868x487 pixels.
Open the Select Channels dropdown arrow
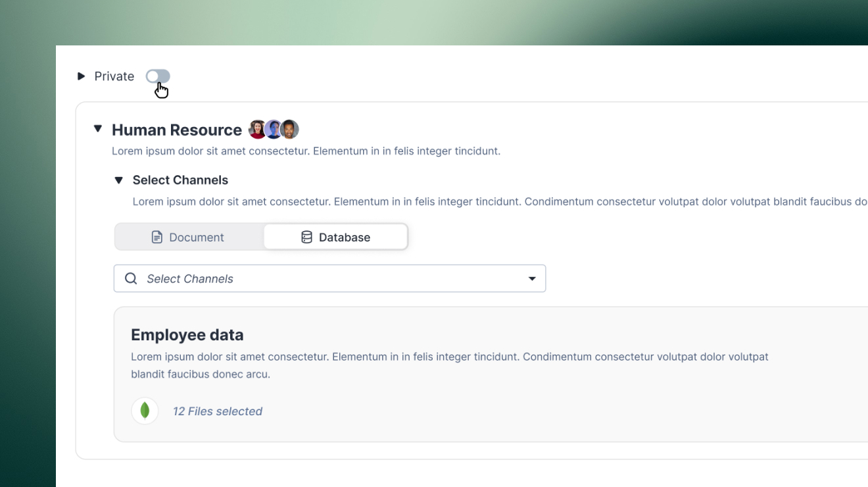(532, 279)
